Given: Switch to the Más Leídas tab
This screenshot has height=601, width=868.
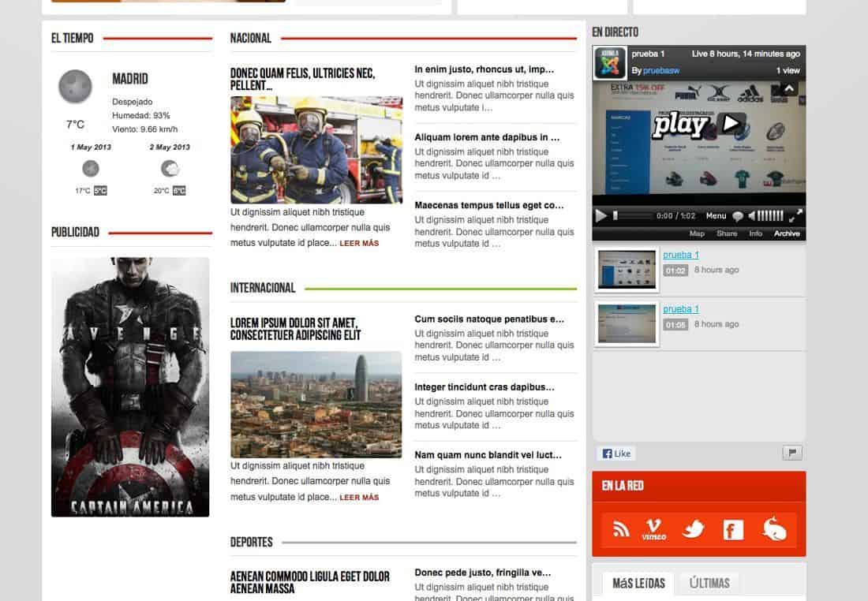Looking at the screenshot, I should (x=638, y=584).
